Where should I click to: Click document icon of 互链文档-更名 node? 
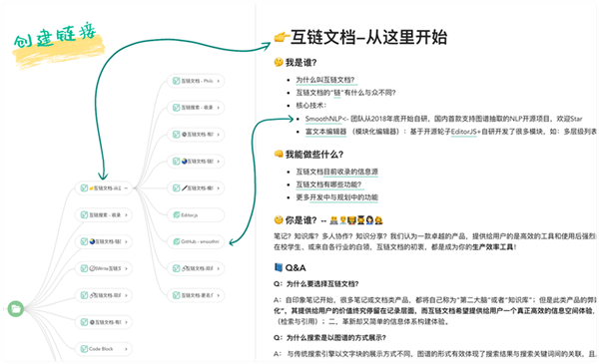[176, 295]
